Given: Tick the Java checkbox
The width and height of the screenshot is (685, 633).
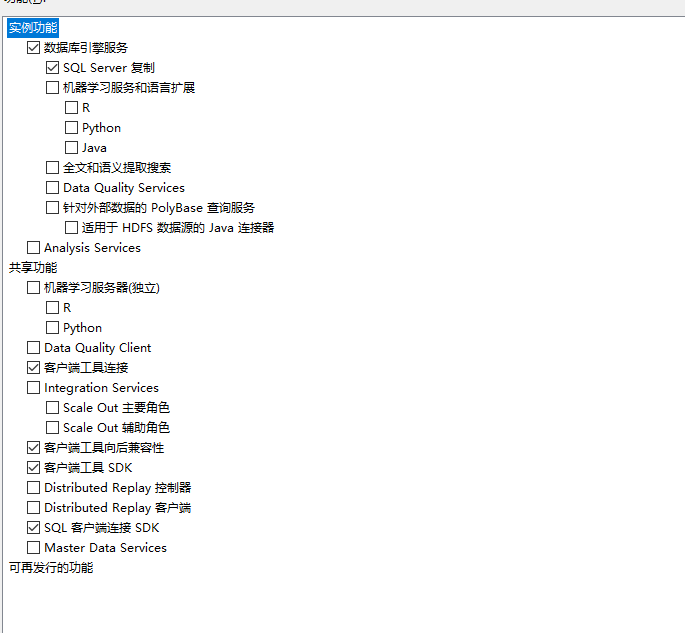Looking at the screenshot, I should (x=71, y=148).
